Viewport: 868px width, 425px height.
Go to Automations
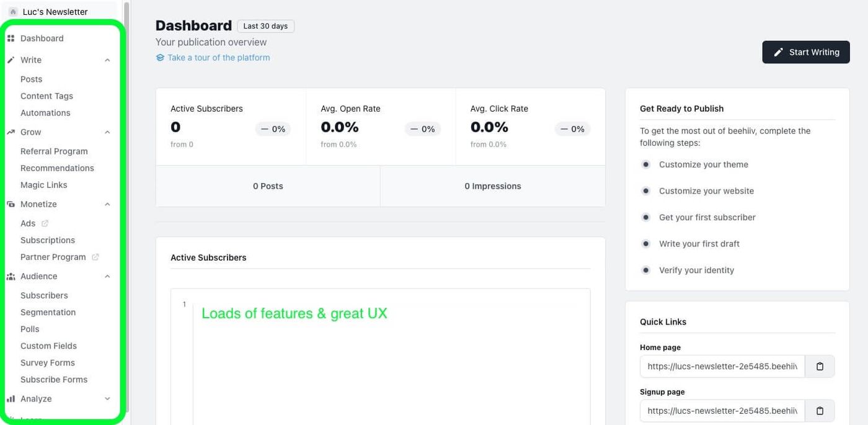pos(45,113)
